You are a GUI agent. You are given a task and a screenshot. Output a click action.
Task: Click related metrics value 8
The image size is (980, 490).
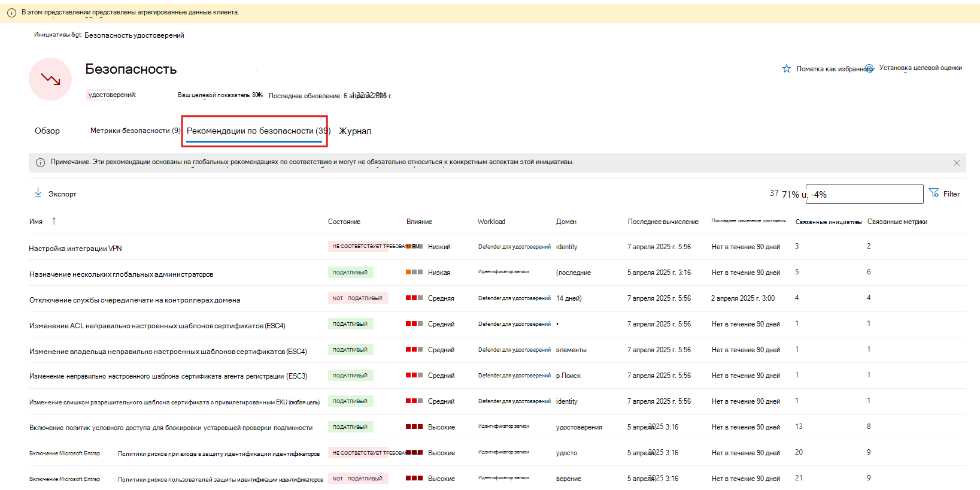pyautogui.click(x=869, y=427)
